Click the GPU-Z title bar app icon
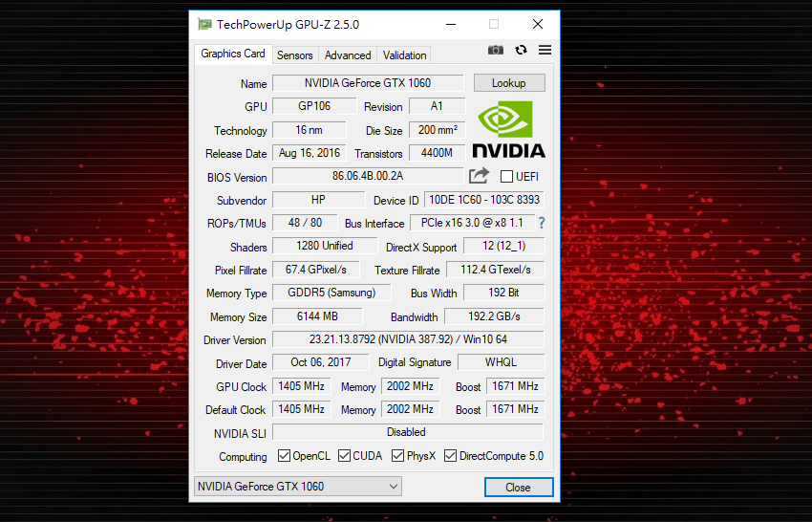 click(x=205, y=24)
